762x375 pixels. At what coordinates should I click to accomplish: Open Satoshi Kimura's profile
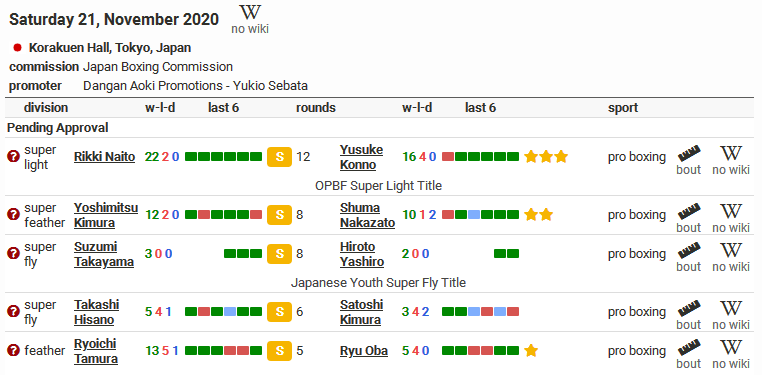(362, 312)
